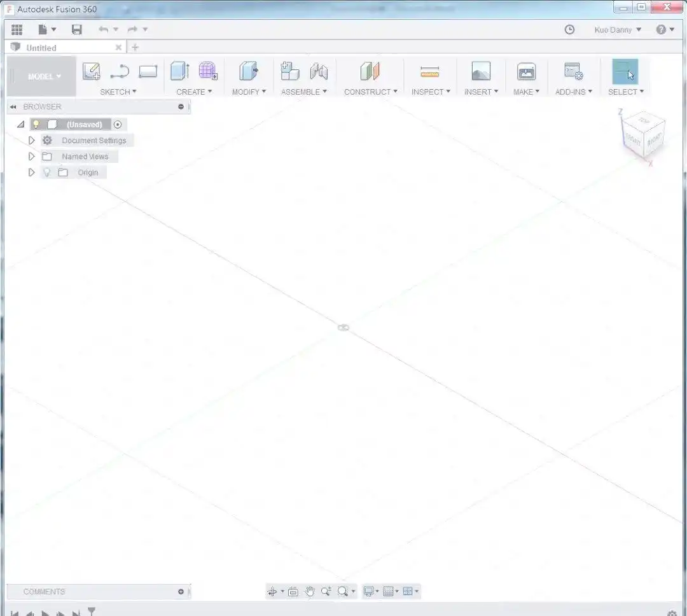
Task: Open the Redo history dropdown arrow
Action: (145, 29)
